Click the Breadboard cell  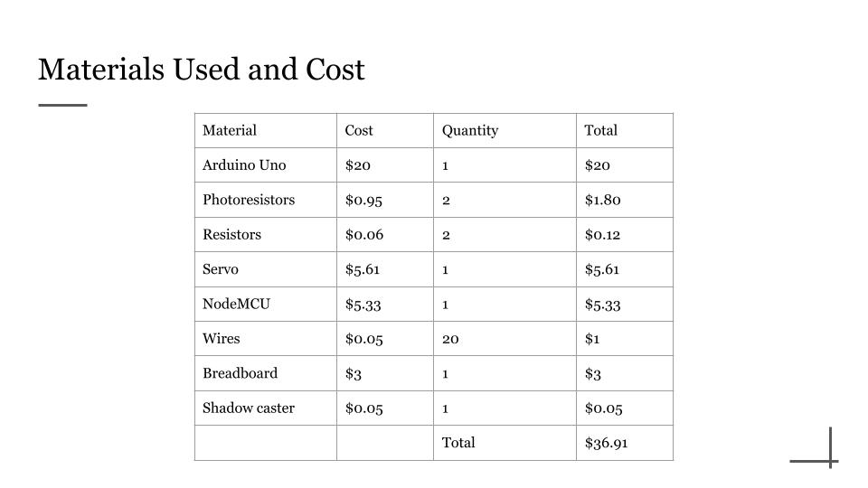point(266,373)
